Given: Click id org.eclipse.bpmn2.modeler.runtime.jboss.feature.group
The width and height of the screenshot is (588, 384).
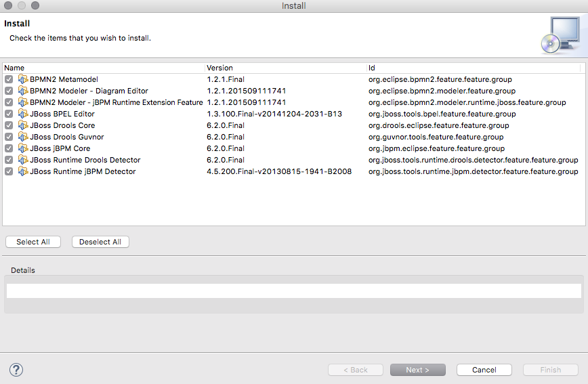Looking at the screenshot, I should click(x=467, y=102).
